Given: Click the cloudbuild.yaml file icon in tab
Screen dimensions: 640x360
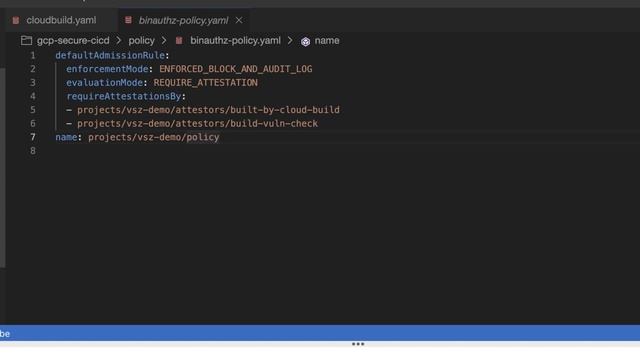Looking at the screenshot, I should coord(16,20).
